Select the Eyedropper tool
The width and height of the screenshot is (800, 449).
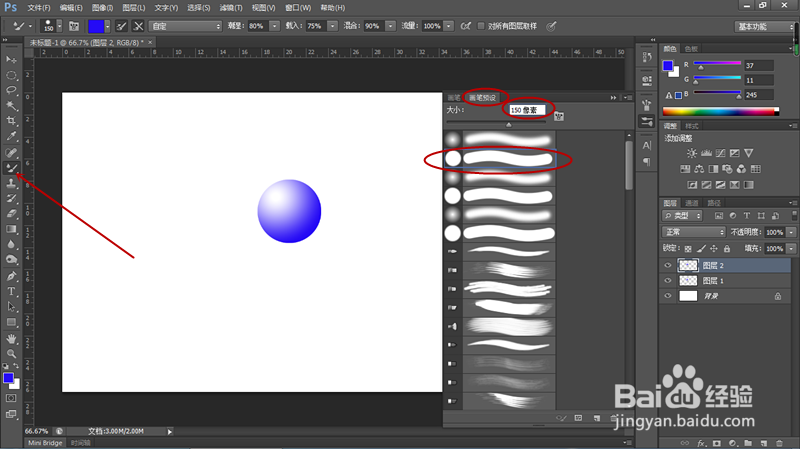pos(11,136)
